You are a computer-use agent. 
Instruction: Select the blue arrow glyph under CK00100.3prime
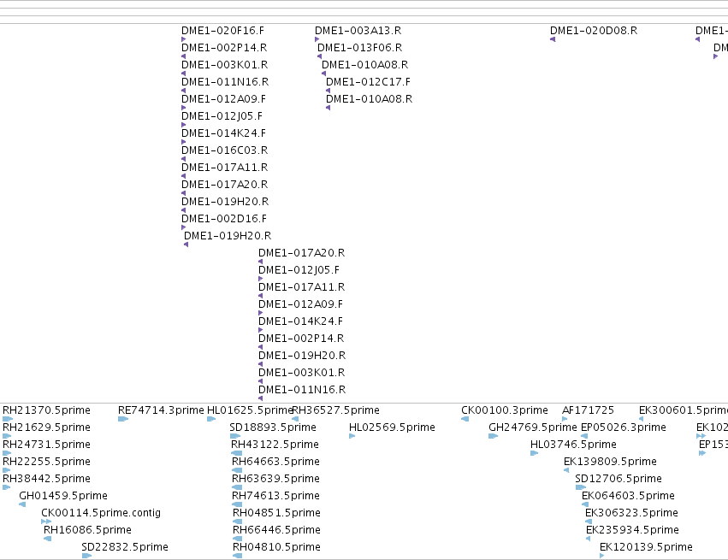[x=465, y=419]
